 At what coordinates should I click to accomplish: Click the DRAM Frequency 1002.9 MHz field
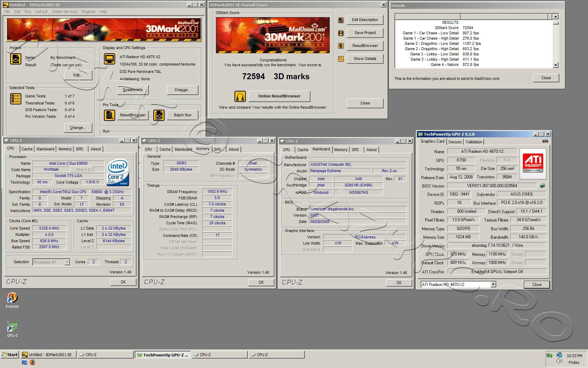click(217, 192)
